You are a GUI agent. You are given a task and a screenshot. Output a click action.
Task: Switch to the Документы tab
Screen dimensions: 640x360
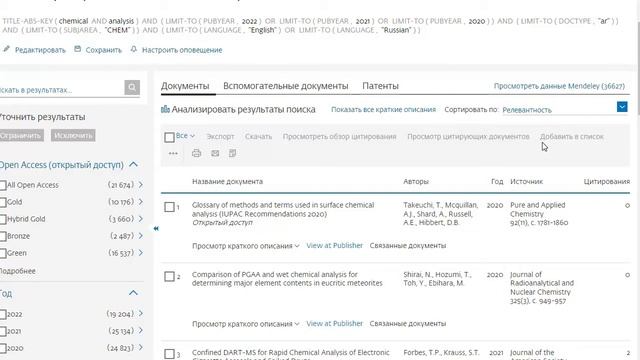pyautogui.click(x=185, y=86)
